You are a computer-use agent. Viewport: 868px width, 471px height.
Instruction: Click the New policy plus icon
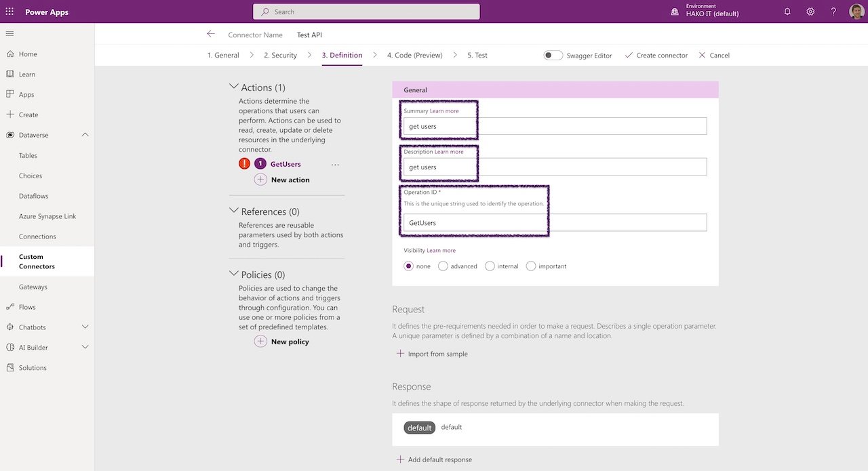pyautogui.click(x=260, y=342)
